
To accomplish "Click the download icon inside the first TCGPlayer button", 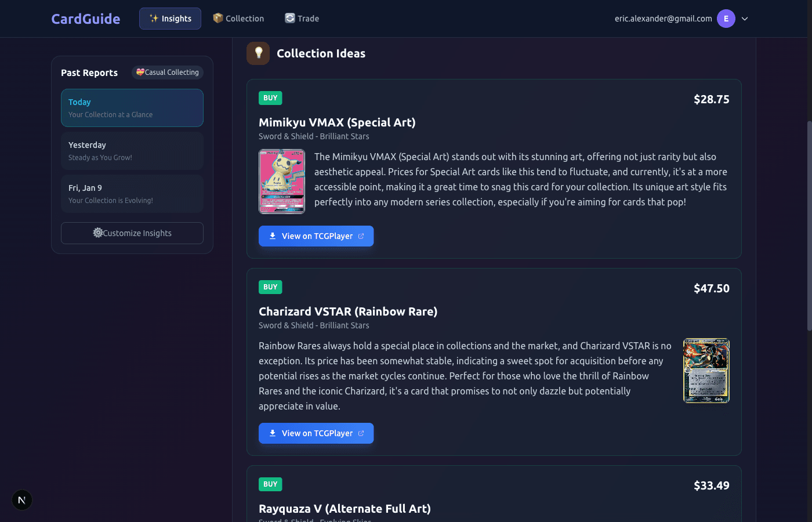I will click(x=272, y=236).
